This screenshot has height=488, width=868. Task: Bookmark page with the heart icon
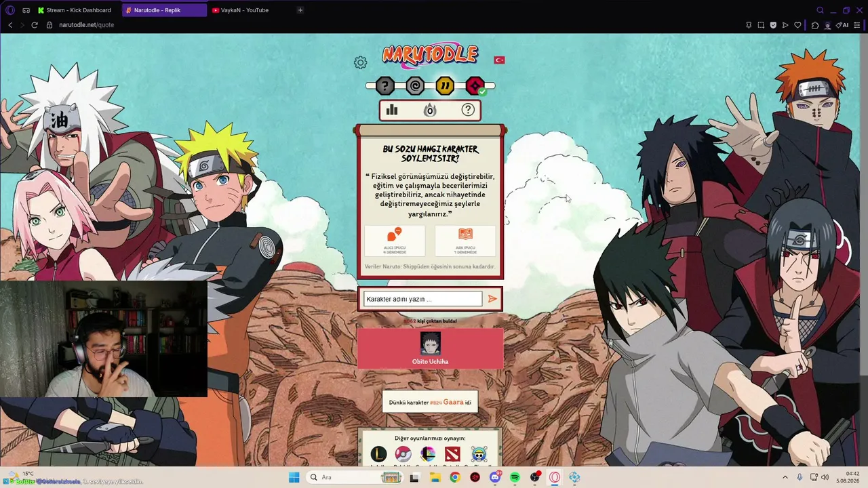click(797, 25)
